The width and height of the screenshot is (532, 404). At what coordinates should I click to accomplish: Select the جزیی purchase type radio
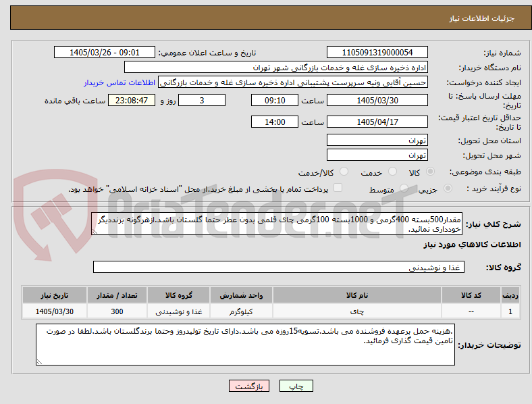point(448,188)
